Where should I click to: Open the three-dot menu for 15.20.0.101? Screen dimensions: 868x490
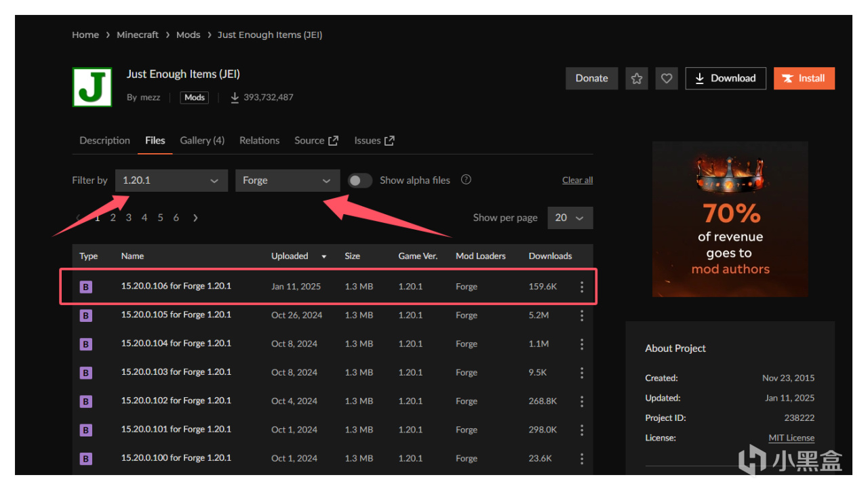(x=581, y=430)
